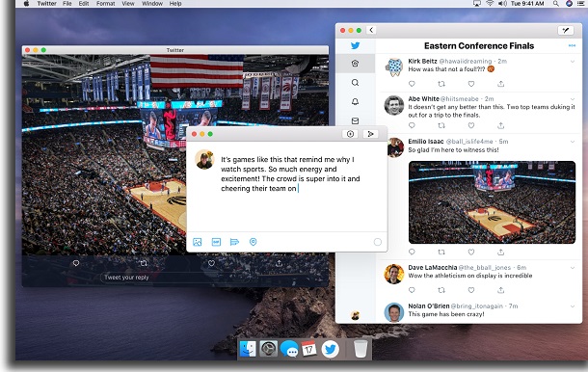Open Messages envelope in sidebar
The height and width of the screenshot is (372, 588).
pyautogui.click(x=355, y=120)
